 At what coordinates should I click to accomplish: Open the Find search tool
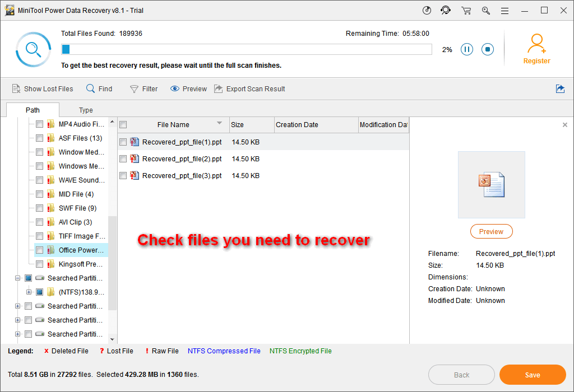click(x=99, y=88)
